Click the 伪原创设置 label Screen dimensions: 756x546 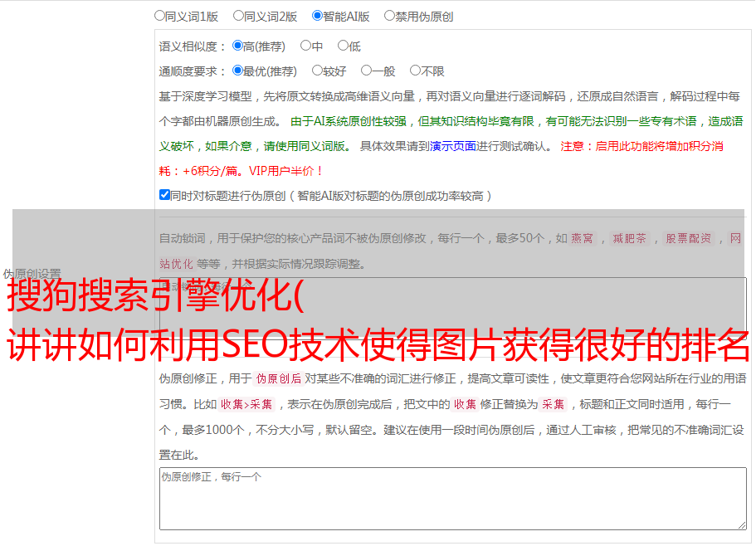[x=32, y=274]
